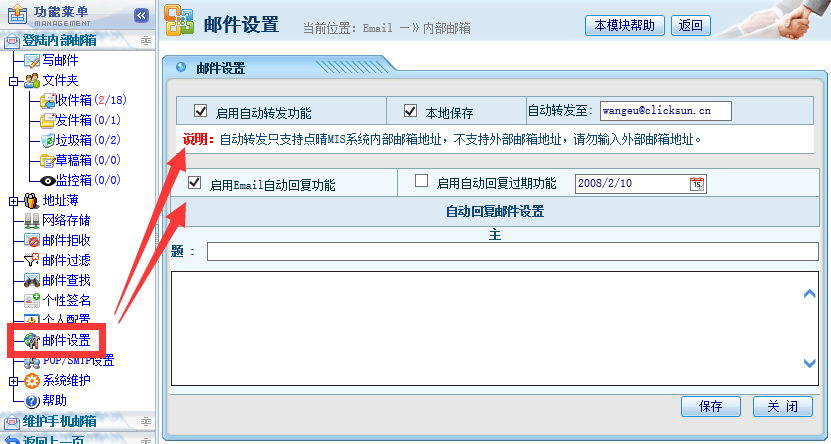Toggle 本地保存 checkbox
This screenshot has height=444, width=831.
coord(410,110)
